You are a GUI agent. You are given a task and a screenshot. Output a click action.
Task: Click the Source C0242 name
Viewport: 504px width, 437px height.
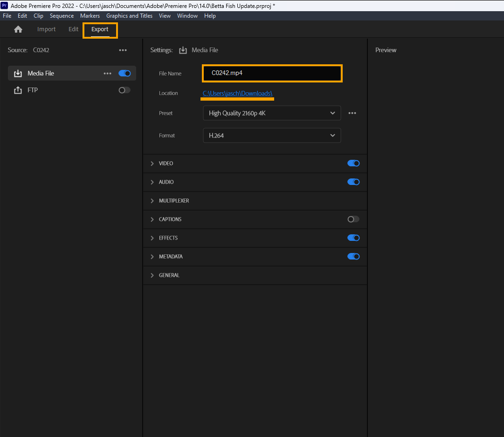41,50
